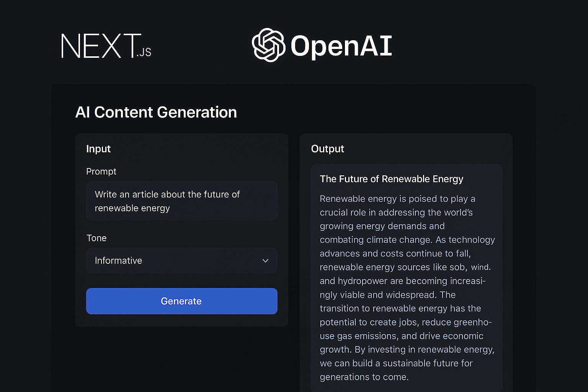Click the .JS suffix of the NEXT logo

pyautogui.click(x=144, y=52)
